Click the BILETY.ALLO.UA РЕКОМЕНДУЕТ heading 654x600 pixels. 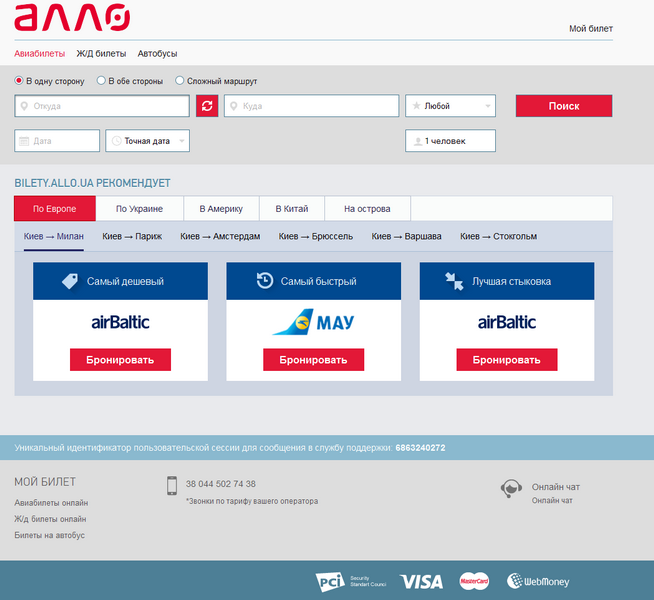93,183
